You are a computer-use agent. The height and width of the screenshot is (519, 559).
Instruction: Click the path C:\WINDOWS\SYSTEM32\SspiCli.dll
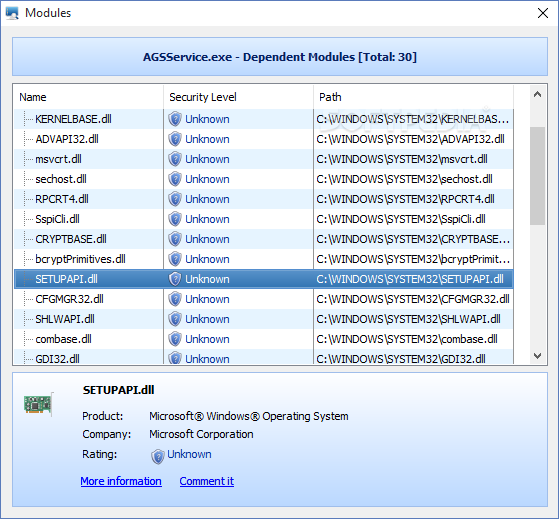pos(401,219)
